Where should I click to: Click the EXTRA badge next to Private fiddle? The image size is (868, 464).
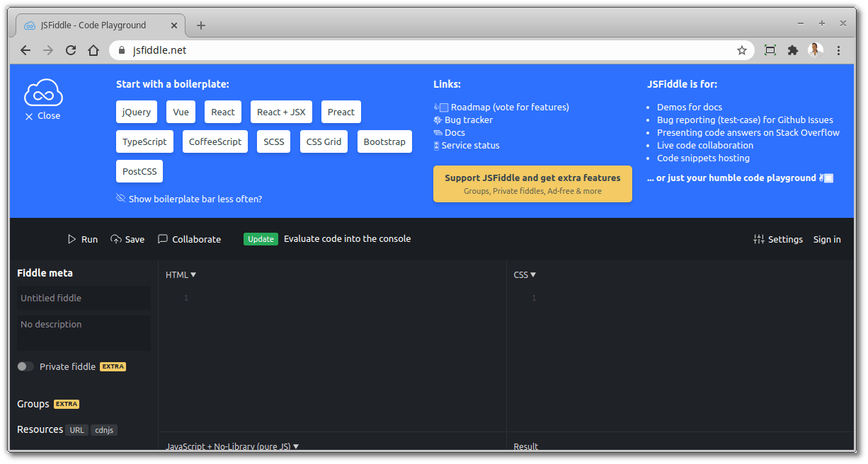(113, 366)
